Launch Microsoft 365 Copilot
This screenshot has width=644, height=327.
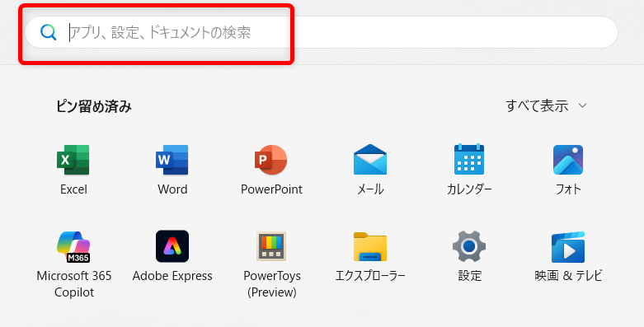point(73,246)
